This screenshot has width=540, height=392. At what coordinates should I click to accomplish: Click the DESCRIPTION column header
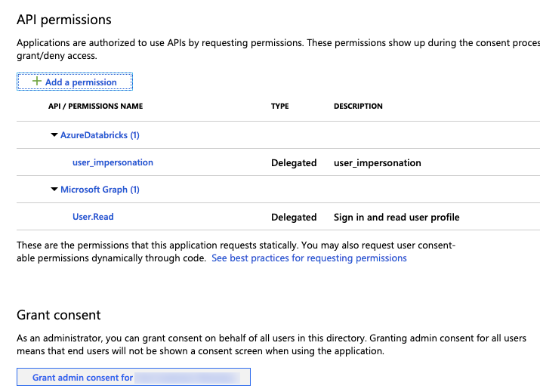pos(358,106)
